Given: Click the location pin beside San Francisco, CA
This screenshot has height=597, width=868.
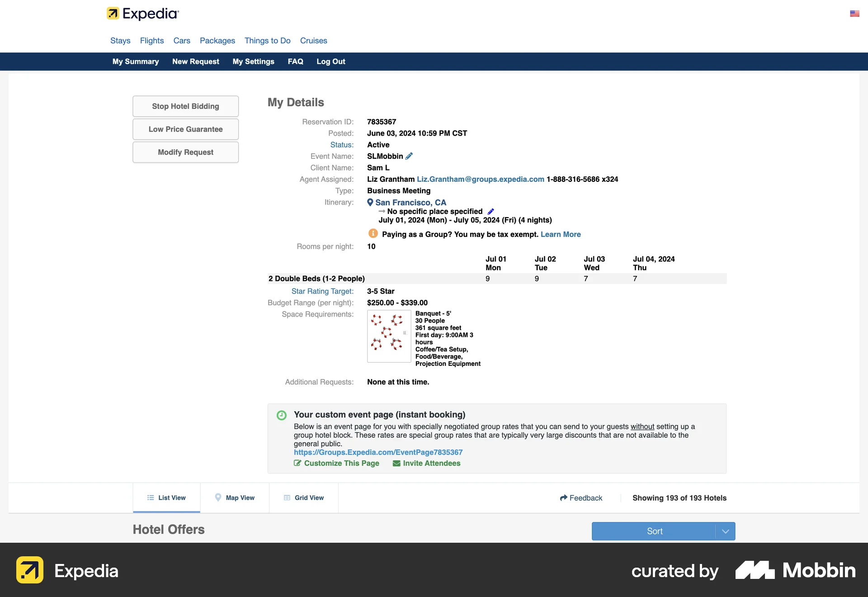Looking at the screenshot, I should point(371,202).
